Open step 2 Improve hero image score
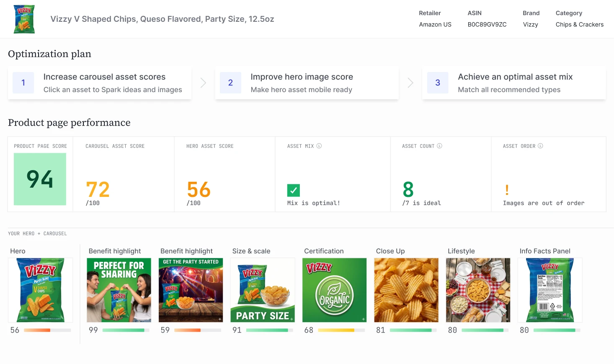Screen dimensions: 614x364 point(307,83)
